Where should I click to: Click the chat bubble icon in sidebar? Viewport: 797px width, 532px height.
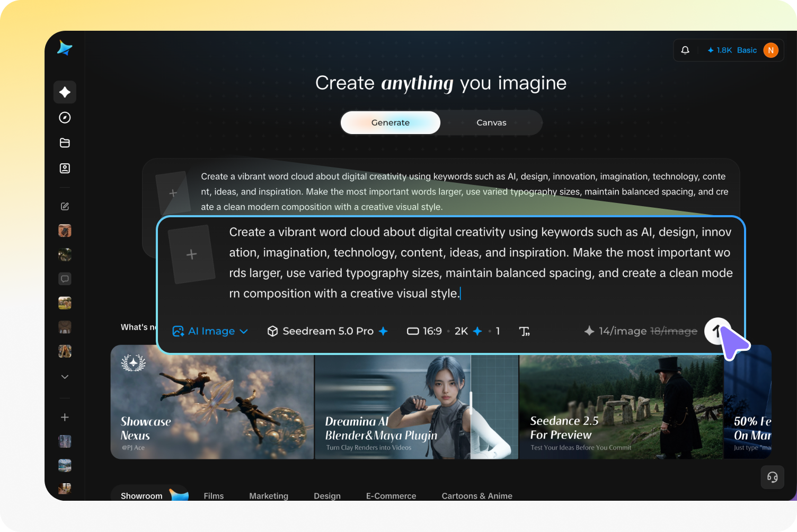pos(65,279)
